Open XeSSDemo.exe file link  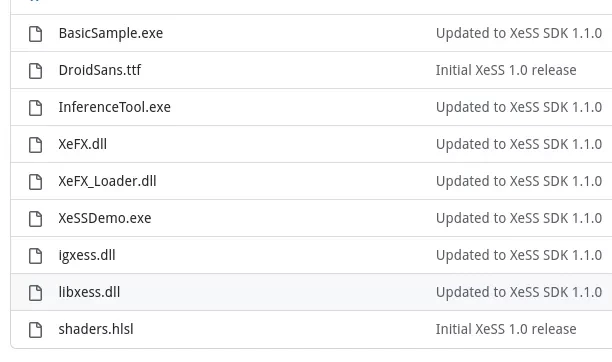[x=105, y=218]
